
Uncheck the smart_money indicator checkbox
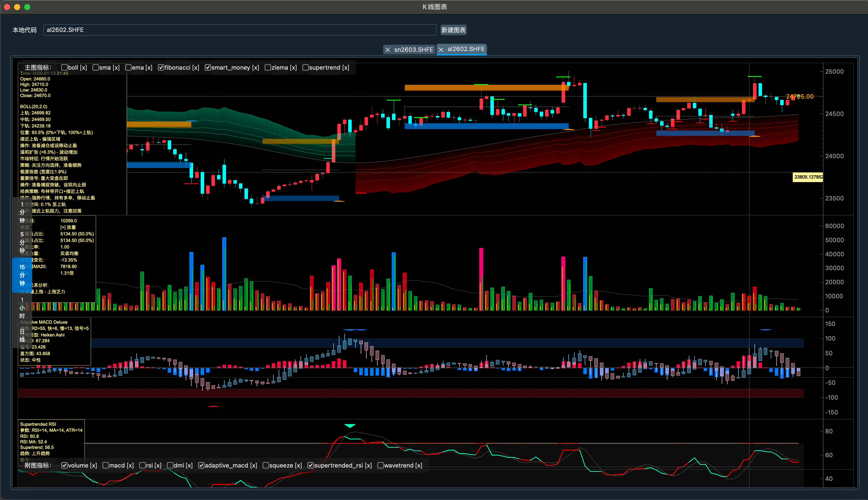coord(208,68)
